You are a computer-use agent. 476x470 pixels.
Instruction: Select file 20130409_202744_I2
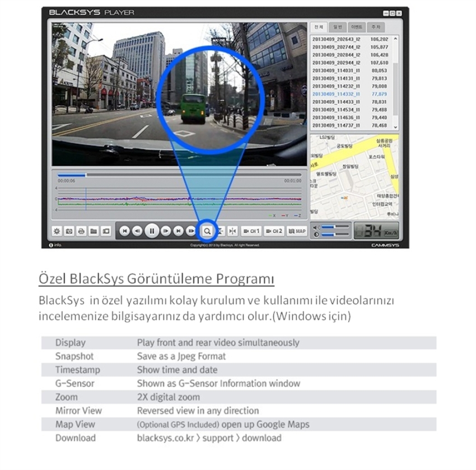(351, 47)
